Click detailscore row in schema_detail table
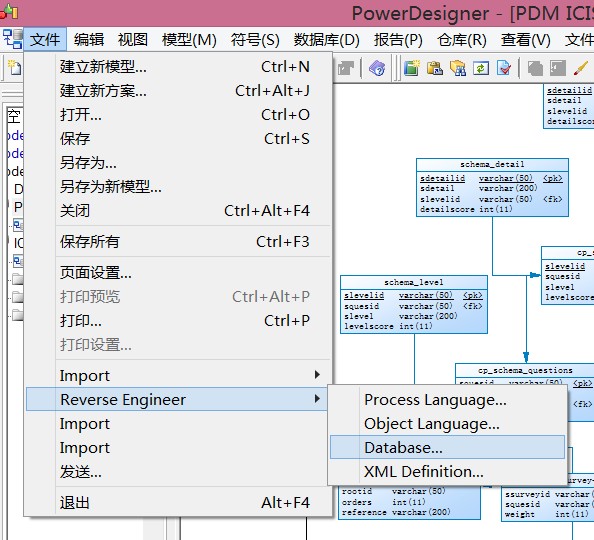This screenshot has height=540, width=594. coord(466,209)
